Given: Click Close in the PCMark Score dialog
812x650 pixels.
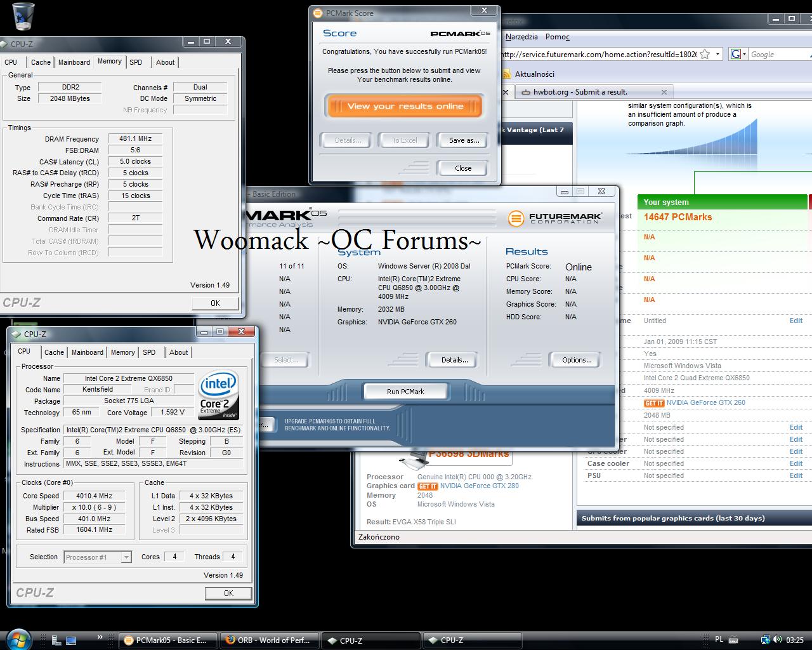Looking at the screenshot, I should [x=463, y=168].
